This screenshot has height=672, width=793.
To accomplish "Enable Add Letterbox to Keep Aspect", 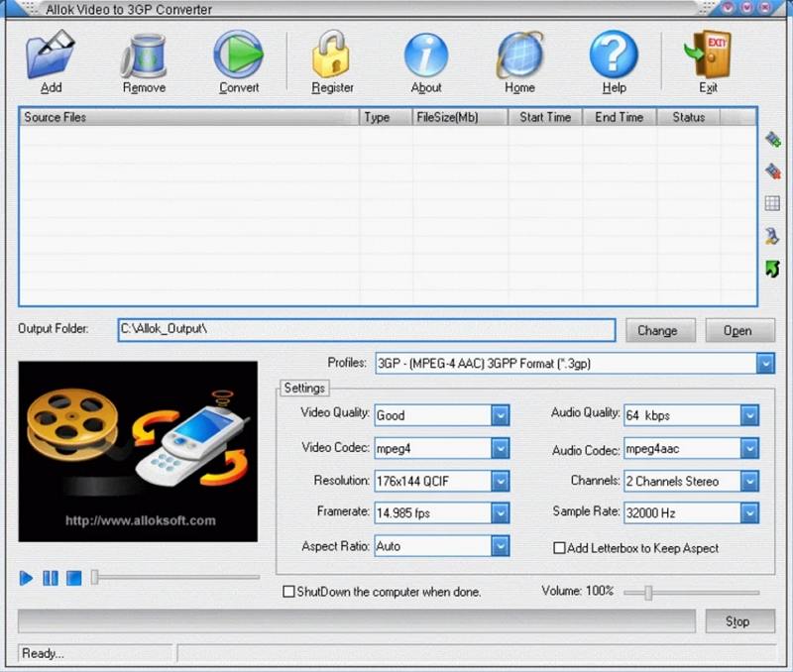I will coord(560,548).
